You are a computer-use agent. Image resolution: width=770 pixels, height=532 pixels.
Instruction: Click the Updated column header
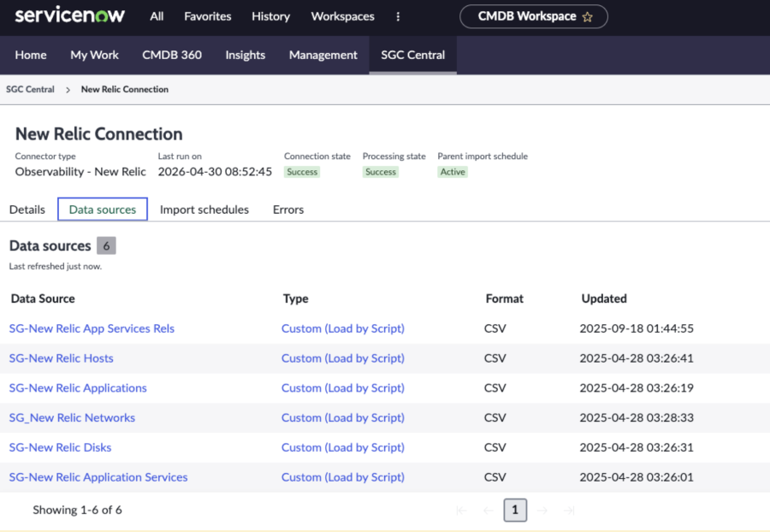604,299
